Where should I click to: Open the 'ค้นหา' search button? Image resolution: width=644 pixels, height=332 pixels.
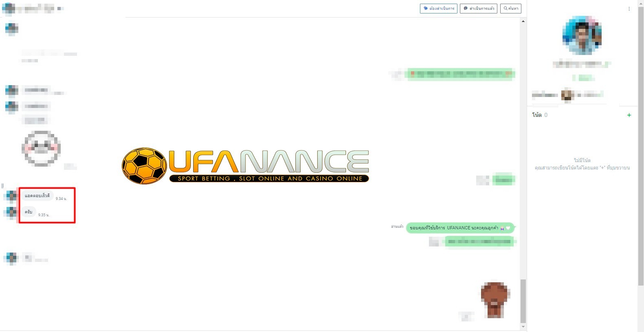(x=510, y=9)
